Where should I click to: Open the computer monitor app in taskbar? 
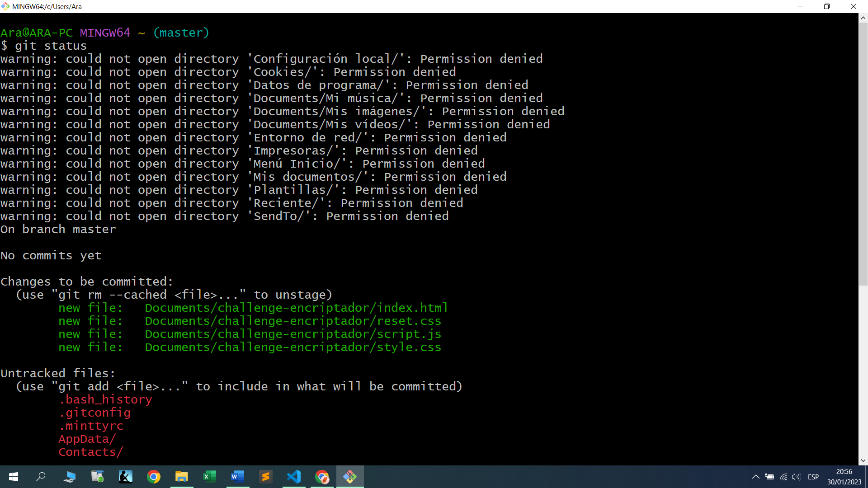coord(70,477)
